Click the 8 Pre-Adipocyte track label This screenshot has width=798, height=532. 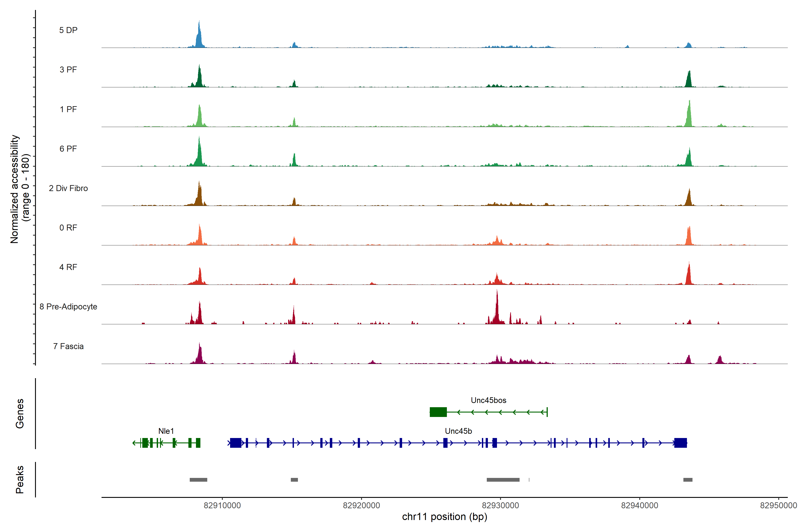coord(68,307)
